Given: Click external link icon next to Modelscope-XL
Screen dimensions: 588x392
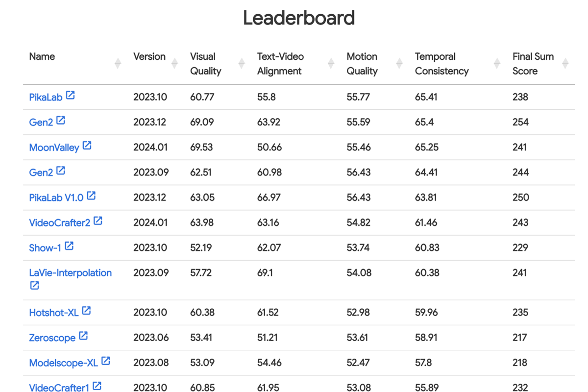Looking at the screenshot, I should (106, 361).
